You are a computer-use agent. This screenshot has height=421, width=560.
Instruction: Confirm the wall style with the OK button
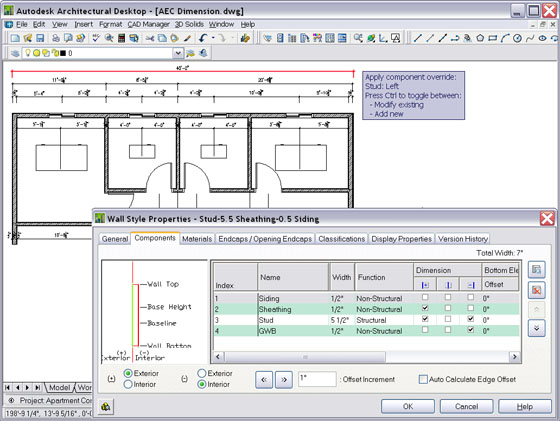(408, 406)
